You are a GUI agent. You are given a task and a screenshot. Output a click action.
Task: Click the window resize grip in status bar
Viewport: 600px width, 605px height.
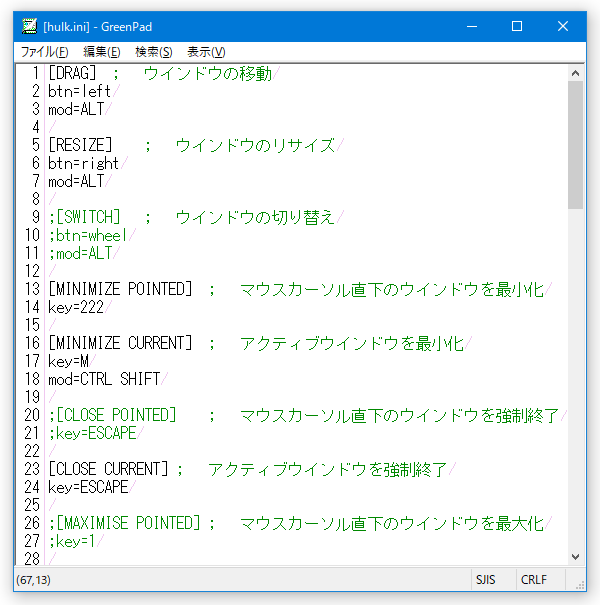(580, 585)
